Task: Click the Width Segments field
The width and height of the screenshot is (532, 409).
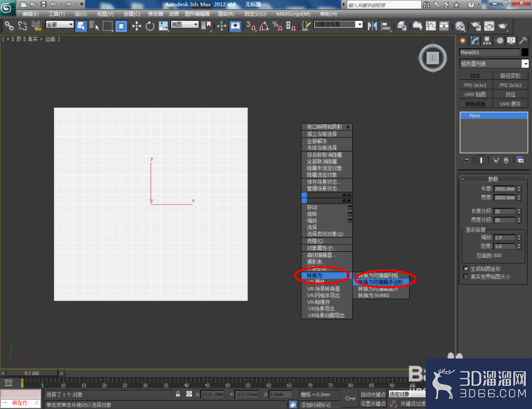Action: 504,220
